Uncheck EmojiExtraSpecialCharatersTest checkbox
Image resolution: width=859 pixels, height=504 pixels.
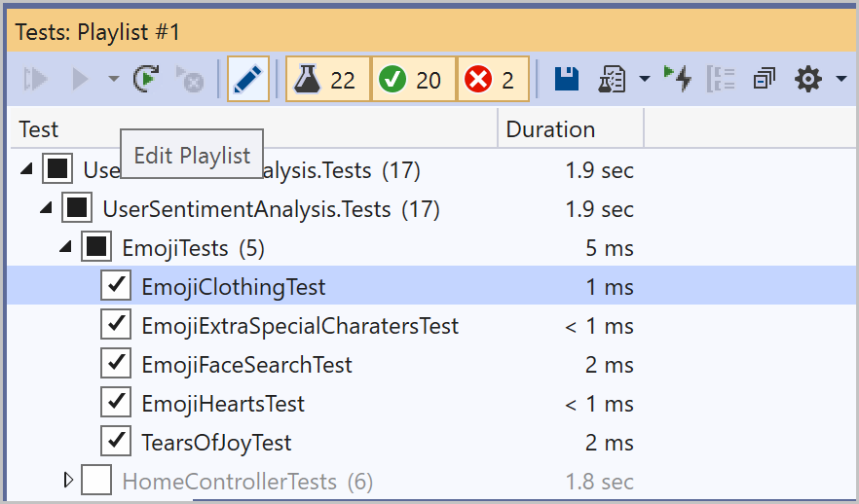[x=116, y=324]
